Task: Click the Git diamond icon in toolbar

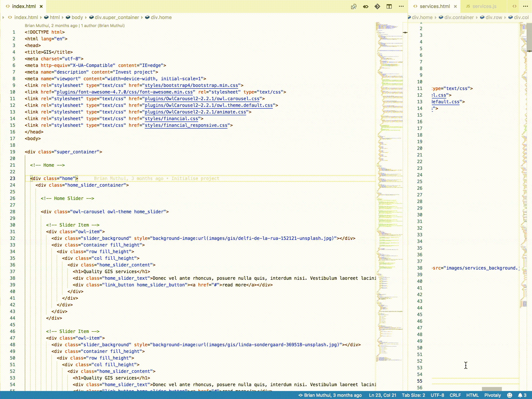Action: click(377, 6)
